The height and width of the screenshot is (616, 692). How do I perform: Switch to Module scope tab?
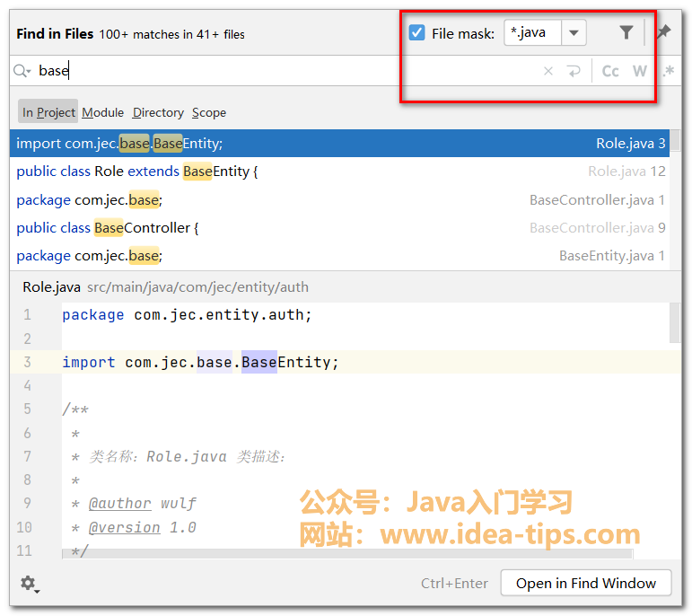[x=102, y=112]
